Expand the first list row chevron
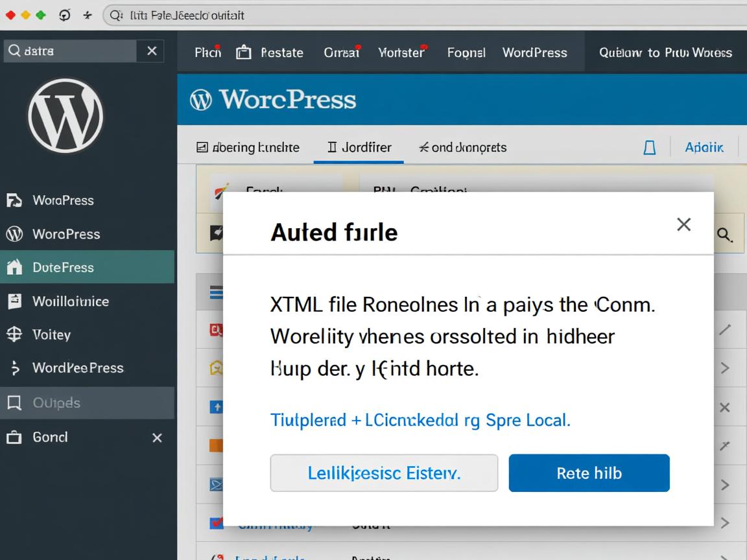This screenshot has height=560, width=747. coord(725,368)
